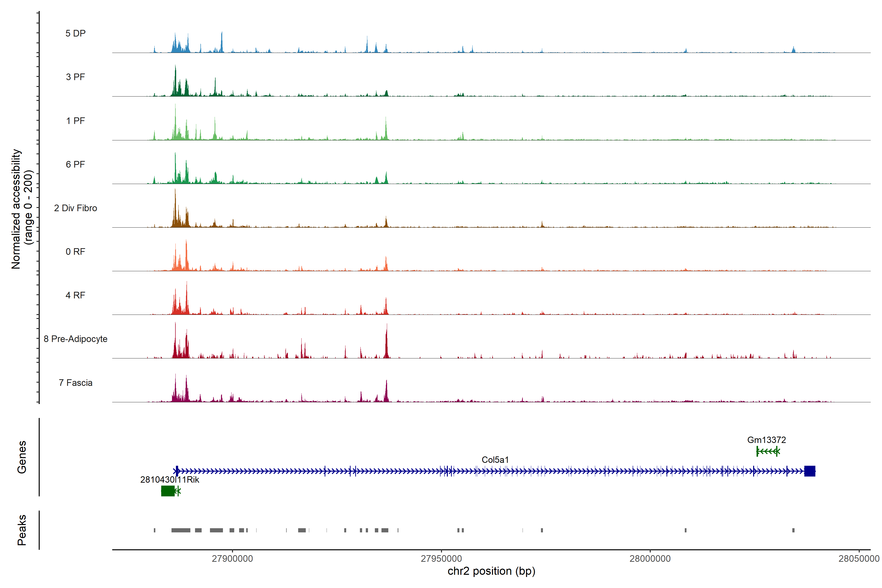Click the 5 DP track label

[x=75, y=33]
